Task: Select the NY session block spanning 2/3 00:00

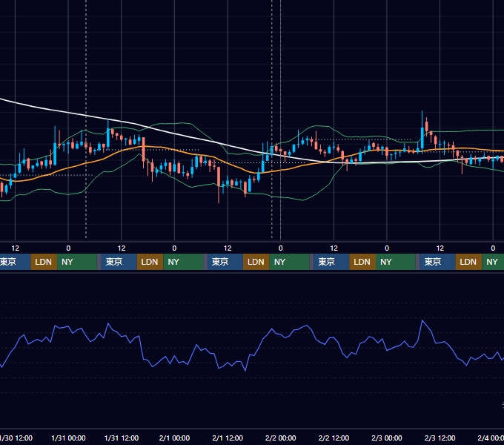Action: pos(396,262)
